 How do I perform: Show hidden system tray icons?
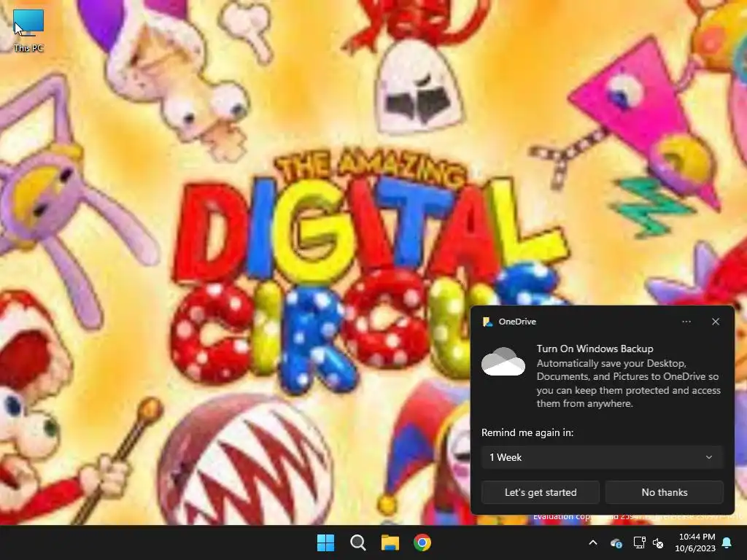pos(593,542)
